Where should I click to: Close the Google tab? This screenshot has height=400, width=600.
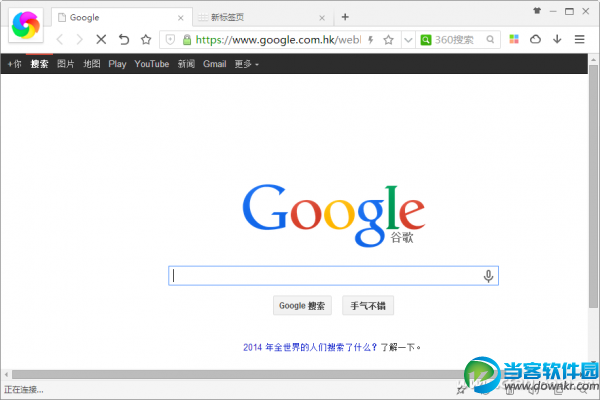point(181,18)
